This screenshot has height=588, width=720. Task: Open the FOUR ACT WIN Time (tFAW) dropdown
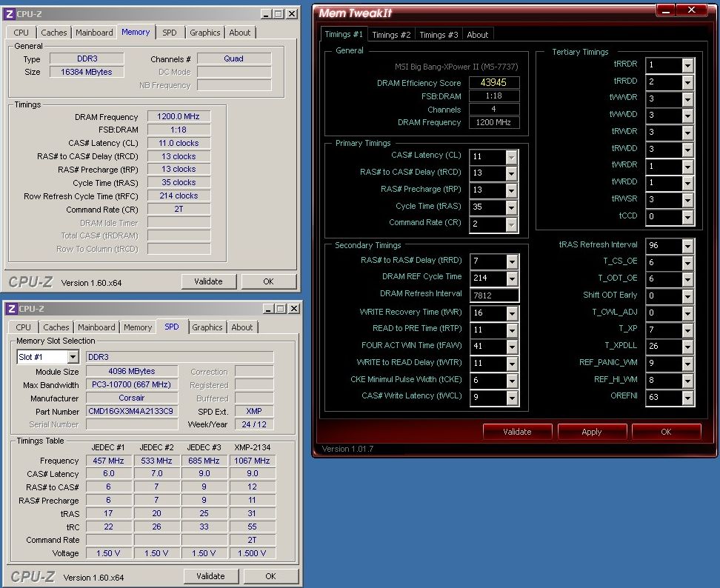pyautogui.click(x=511, y=347)
